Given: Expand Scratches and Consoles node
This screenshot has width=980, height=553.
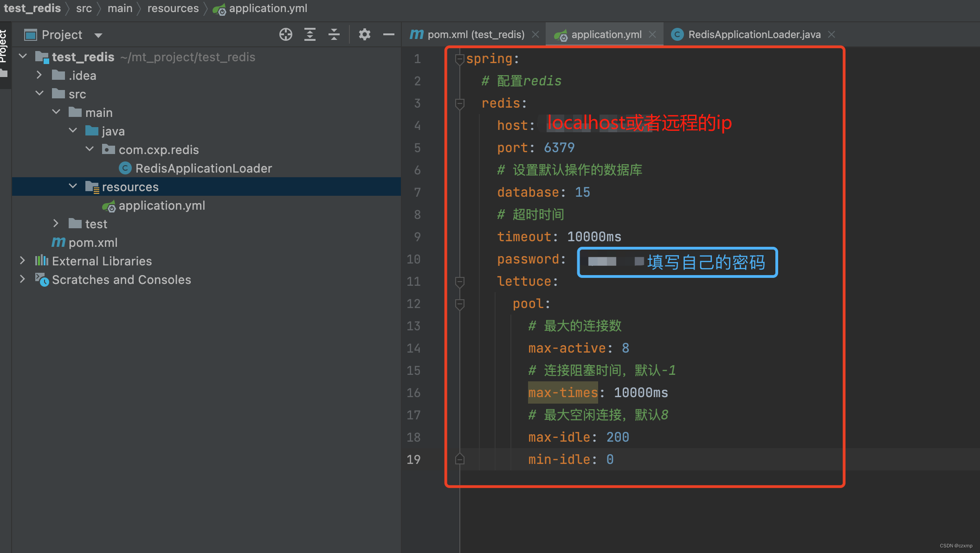Looking at the screenshot, I should coord(23,279).
